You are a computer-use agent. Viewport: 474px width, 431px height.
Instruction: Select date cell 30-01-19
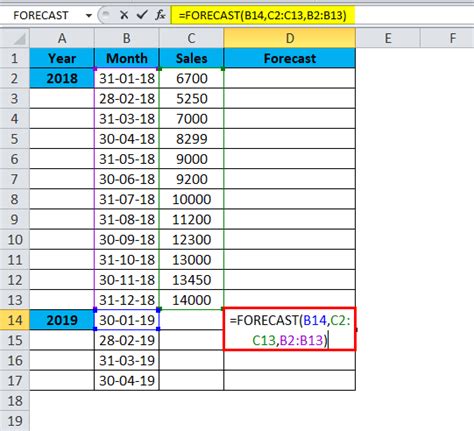(x=127, y=320)
